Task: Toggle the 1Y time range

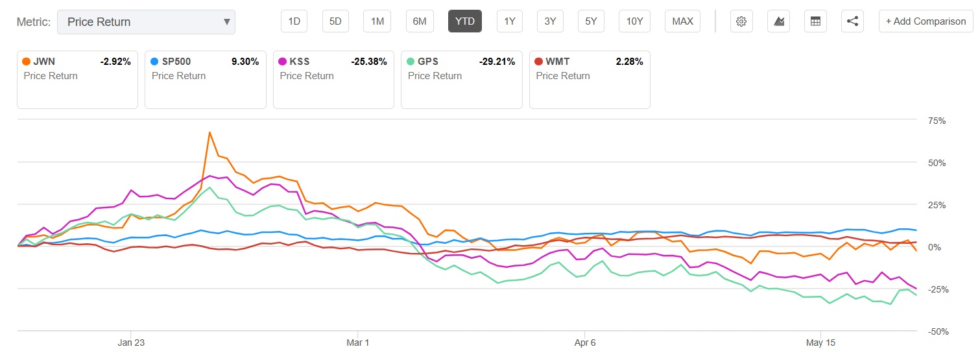Action: [509, 21]
